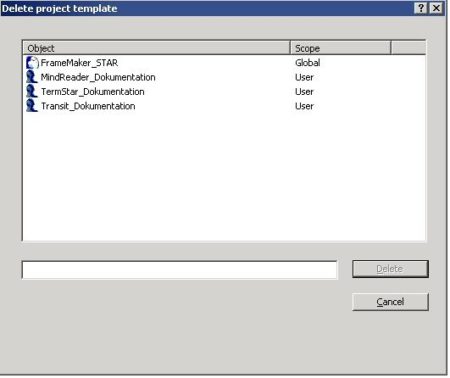This screenshot has width=450, height=378.
Task: Click the FrameMaker_STAR global template icon
Action: point(32,63)
